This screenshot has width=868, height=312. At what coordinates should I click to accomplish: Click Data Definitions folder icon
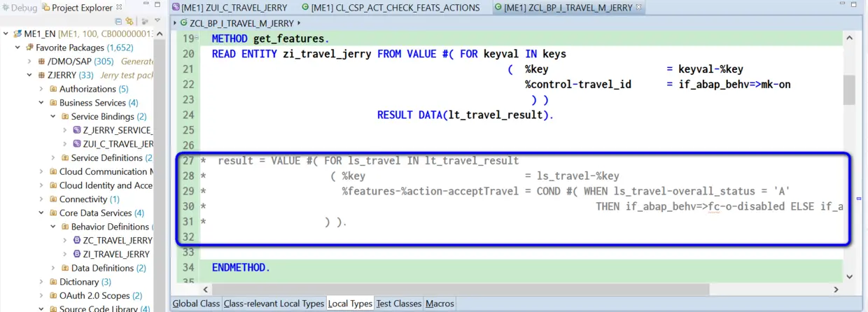pyautogui.click(x=64, y=268)
